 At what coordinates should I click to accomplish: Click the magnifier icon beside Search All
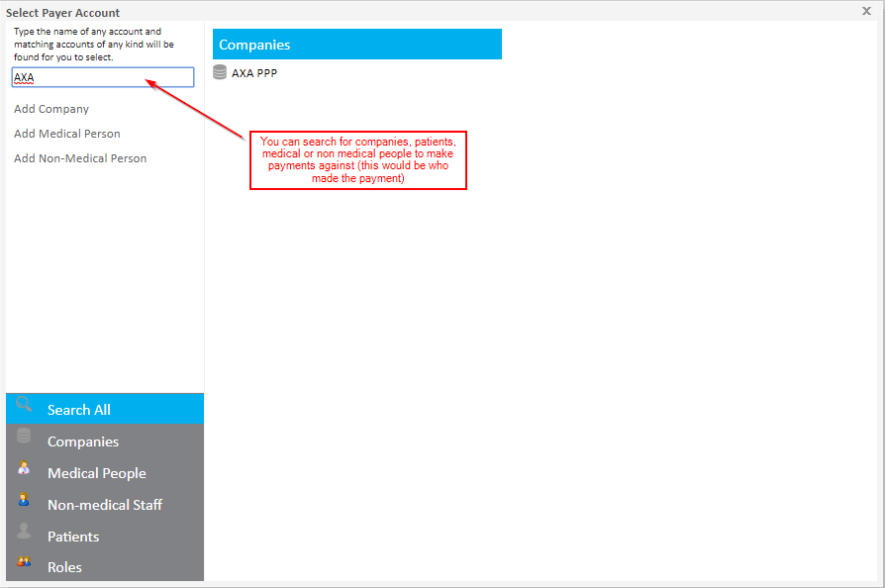click(24, 404)
